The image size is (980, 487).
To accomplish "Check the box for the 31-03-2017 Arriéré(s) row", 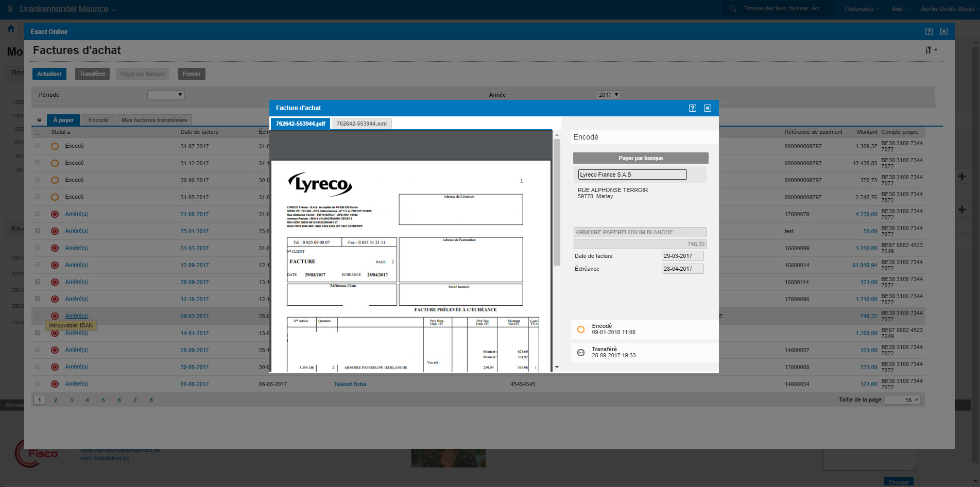I will 38,248.
